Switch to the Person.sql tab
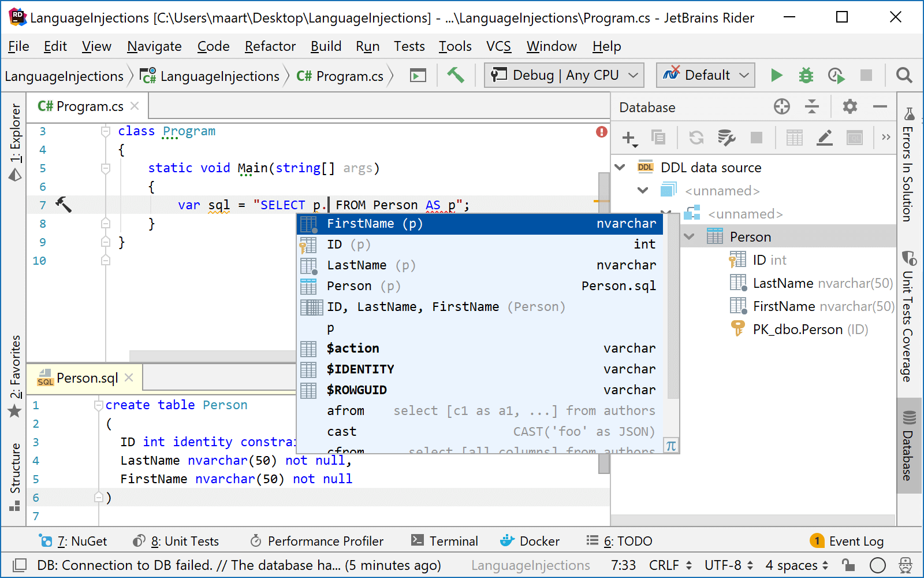This screenshot has height=578, width=924. tap(87, 377)
